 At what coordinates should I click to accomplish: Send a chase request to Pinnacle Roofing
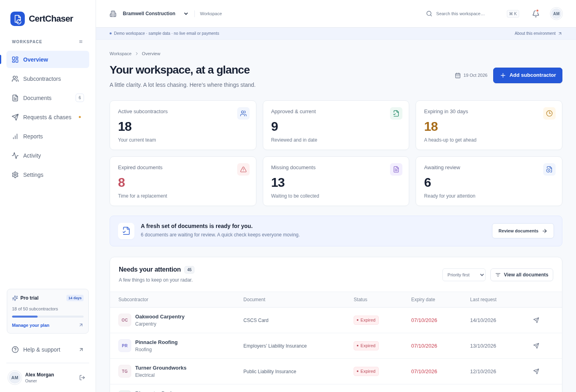536,346
